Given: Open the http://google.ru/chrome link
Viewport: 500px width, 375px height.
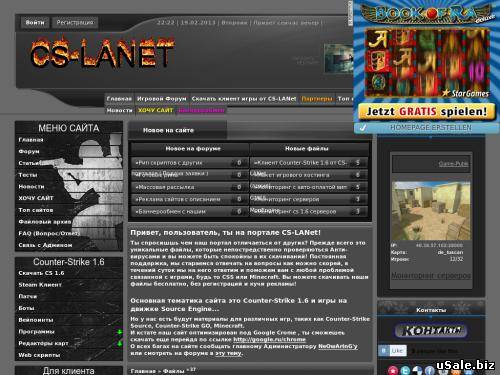Looking at the screenshot, I should tap(269, 340).
